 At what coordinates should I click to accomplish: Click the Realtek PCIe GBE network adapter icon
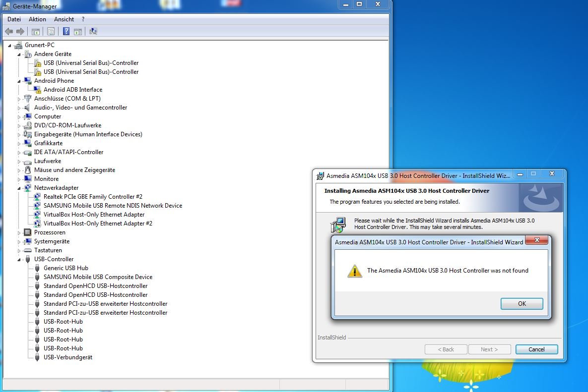[x=37, y=197]
